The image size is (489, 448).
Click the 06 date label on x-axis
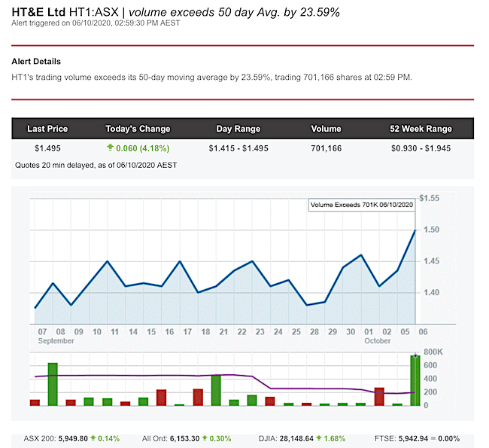pos(423,332)
